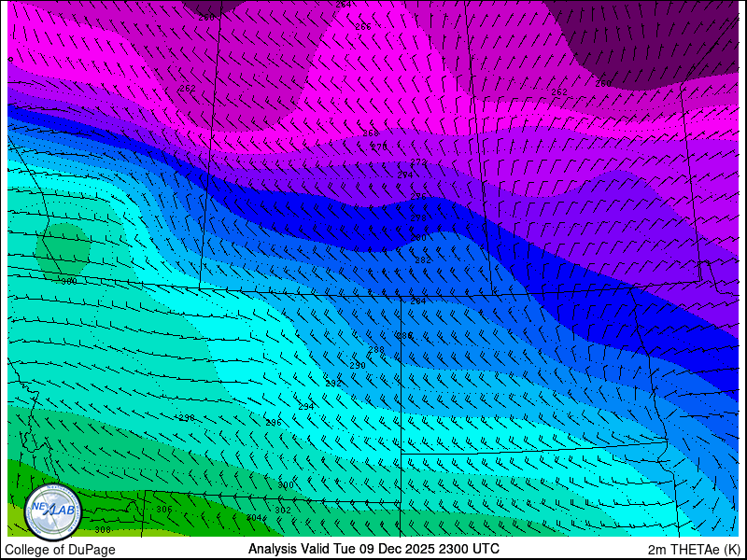This screenshot has width=747, height=560.
Task: Select the 298 contour label
Action: (x=187, y=417)
